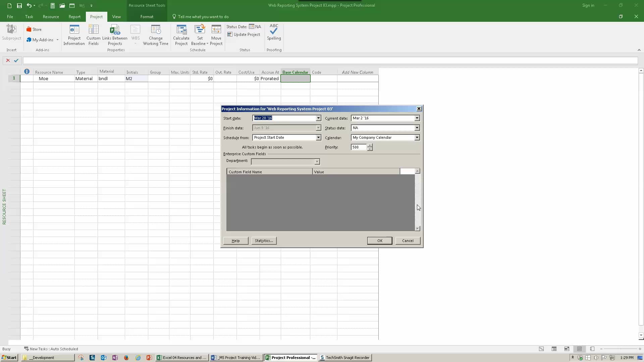Click Links Between Projects
644x362 pixels.
(x=115, y=35)
